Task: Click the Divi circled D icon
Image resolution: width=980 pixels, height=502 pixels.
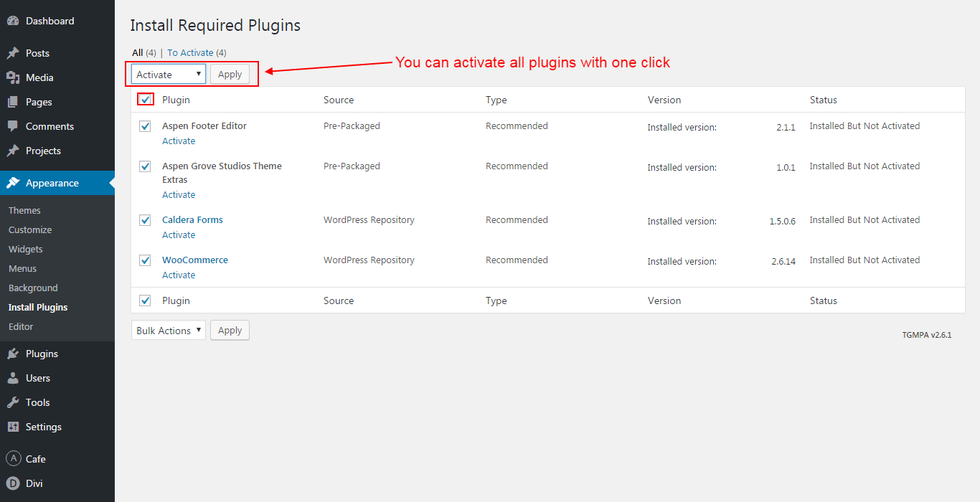Action: [13, 483]
